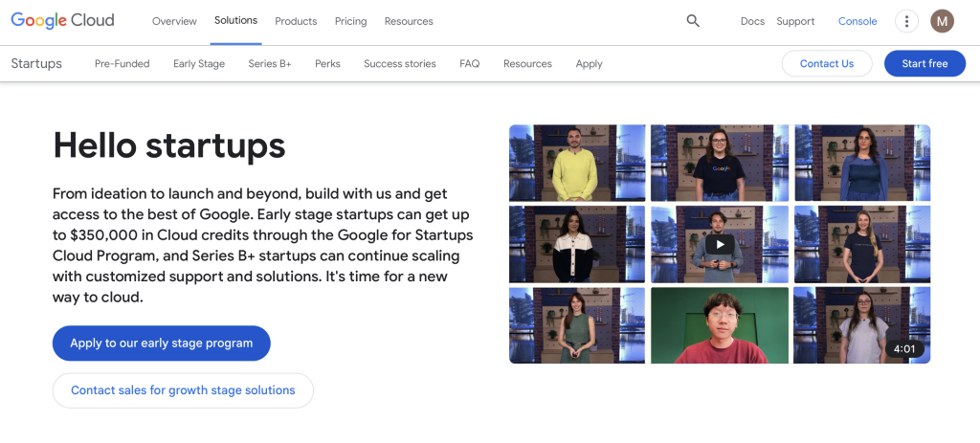
Task: Open the Overview nav item
Action: point(174,21)
